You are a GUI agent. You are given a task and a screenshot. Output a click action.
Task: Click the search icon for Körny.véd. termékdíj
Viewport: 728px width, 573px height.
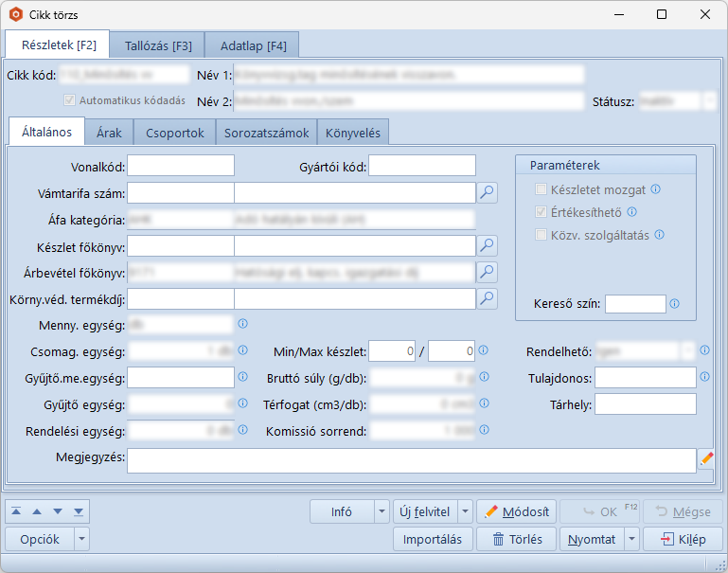pyautogui.click(x=486, y=299)
